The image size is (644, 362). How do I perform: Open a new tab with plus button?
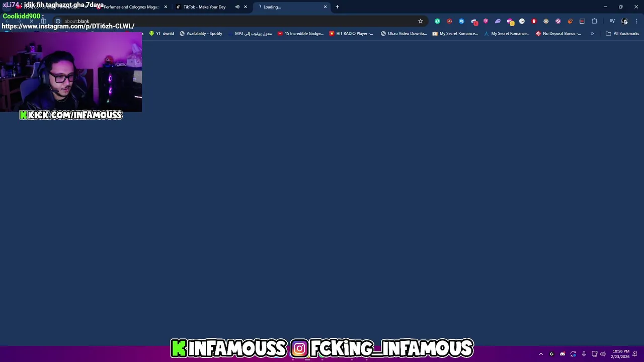coord(338,7)
